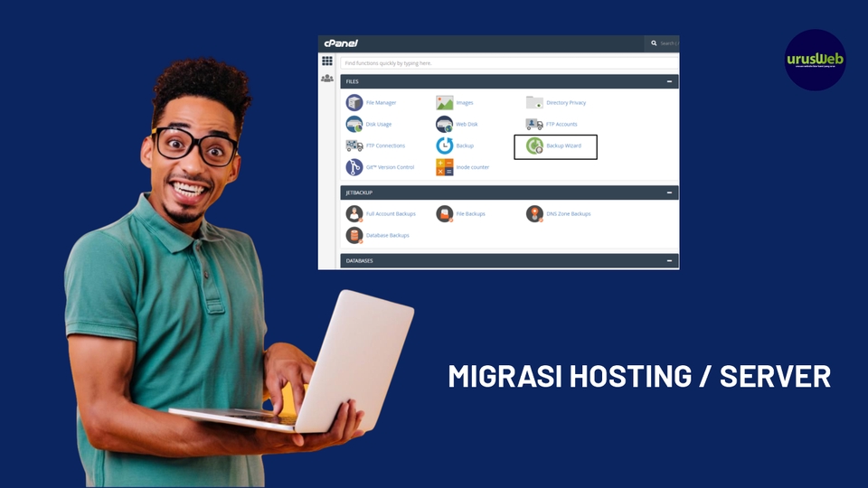Click the File Backups link text

470,214
